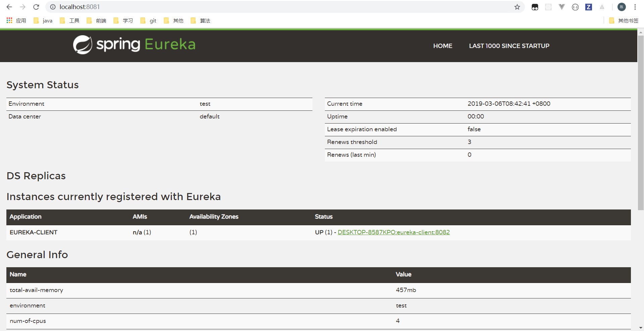Open the faded square extension

(x=548, y=7)
